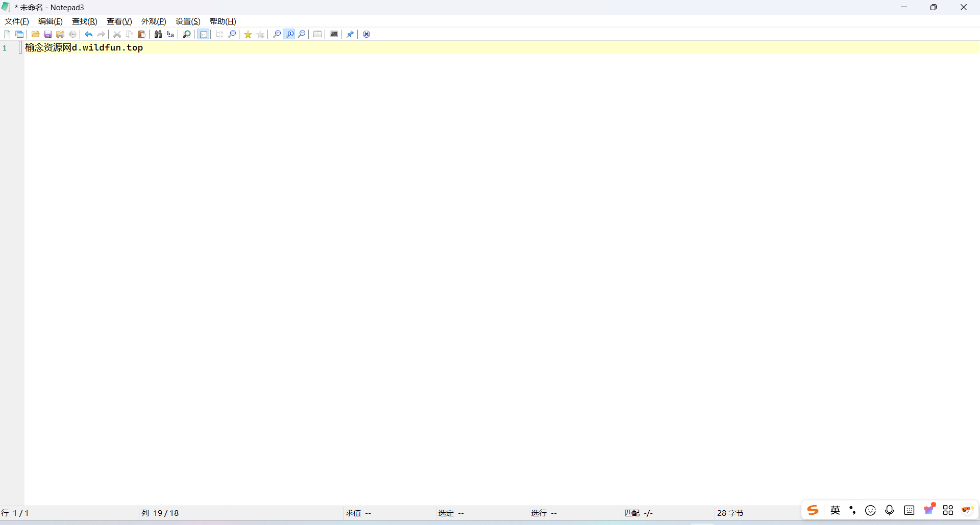The width and height of the screenshot is (980, 525).
Task: Open Find with the binoculars icon
Action: 158,34
